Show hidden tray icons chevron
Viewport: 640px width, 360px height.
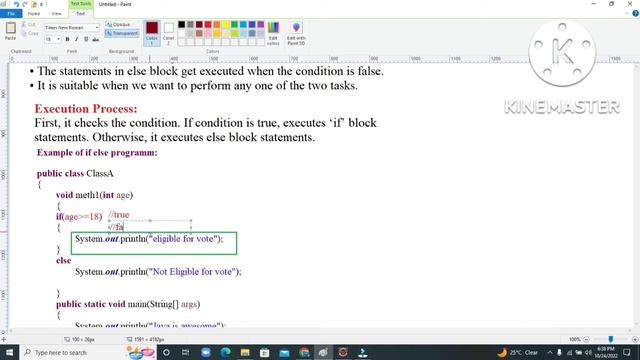[550, 352]
